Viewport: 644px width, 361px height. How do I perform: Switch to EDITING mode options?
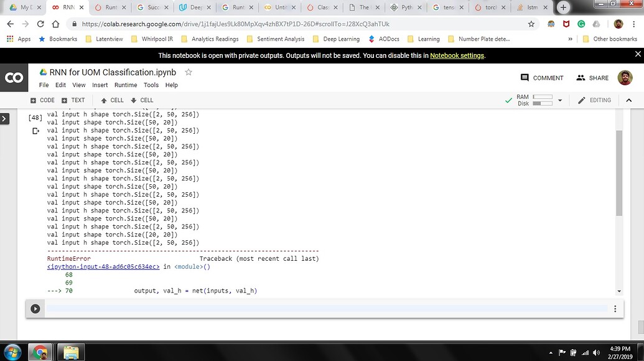594,100
